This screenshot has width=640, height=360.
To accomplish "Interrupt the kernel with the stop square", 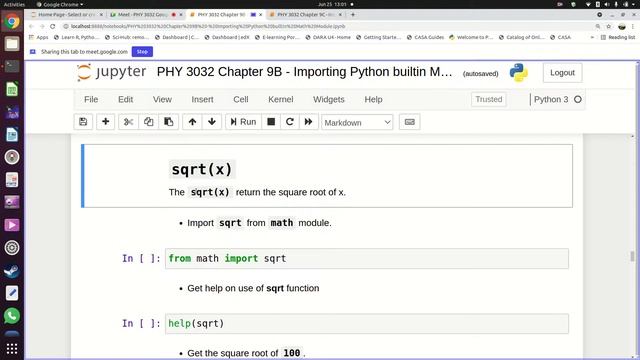I will pos(271,122).
